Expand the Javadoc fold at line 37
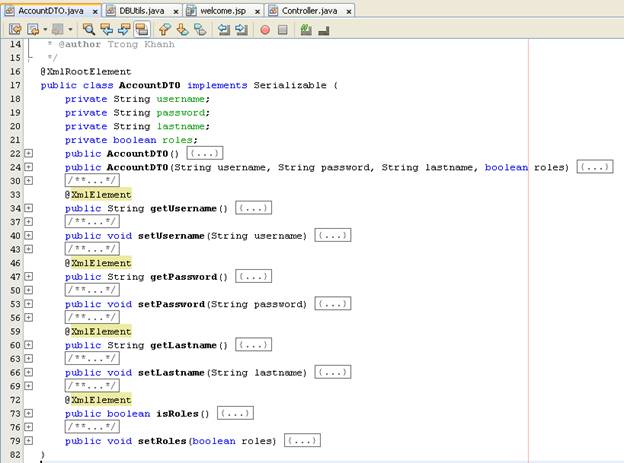624x463 pixels. click(x=28, y=221)
